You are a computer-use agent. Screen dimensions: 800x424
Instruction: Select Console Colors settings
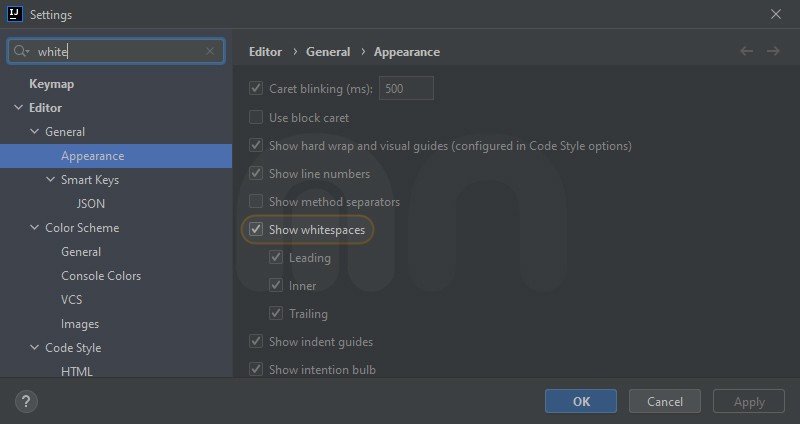(101, 276)
